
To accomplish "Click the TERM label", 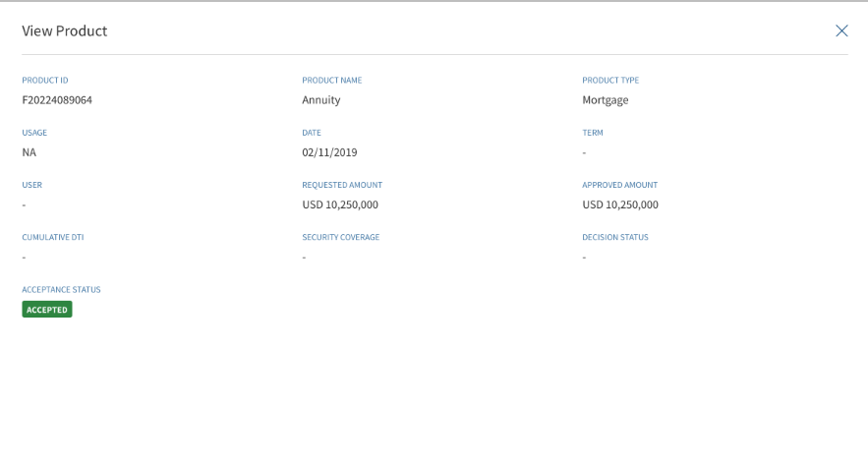I will click(x=593, y=133).
